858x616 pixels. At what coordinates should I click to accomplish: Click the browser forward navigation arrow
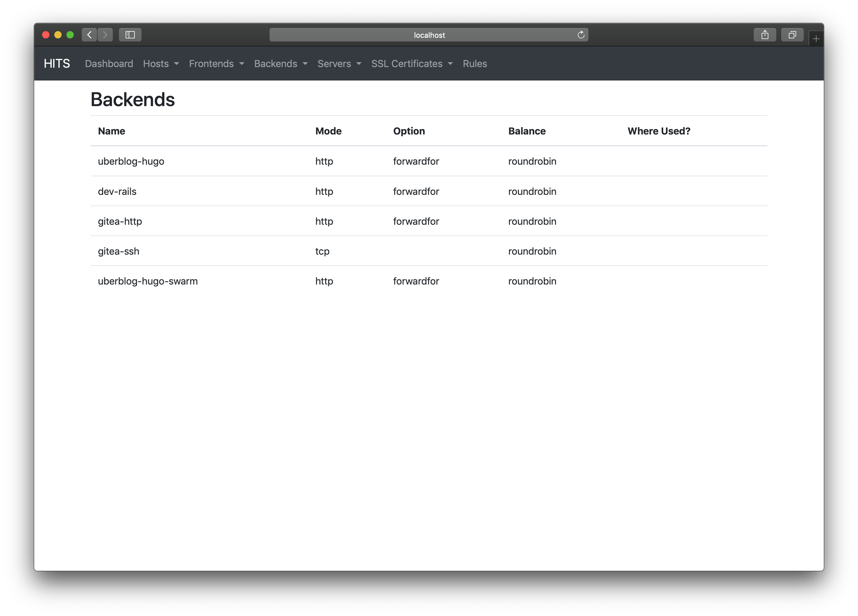(105, 34)
